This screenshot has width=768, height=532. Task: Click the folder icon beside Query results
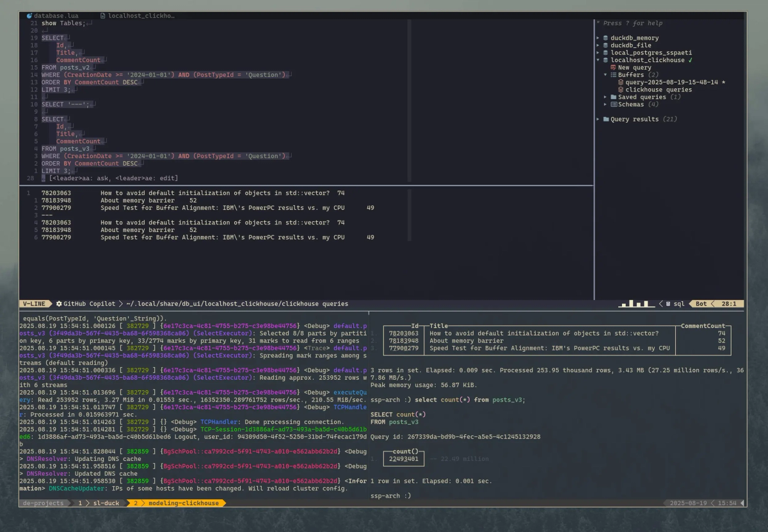(x=606, y=119)
